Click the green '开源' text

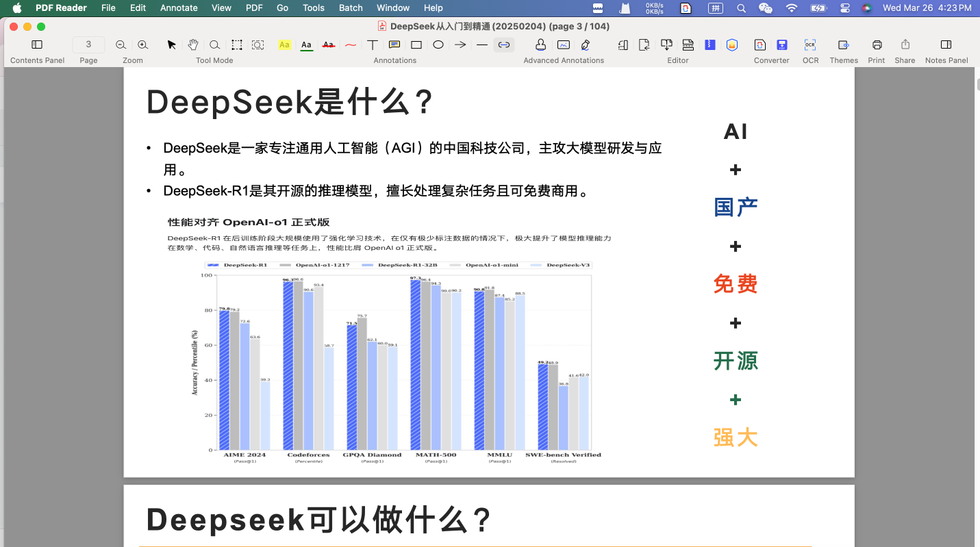point(736,360)
